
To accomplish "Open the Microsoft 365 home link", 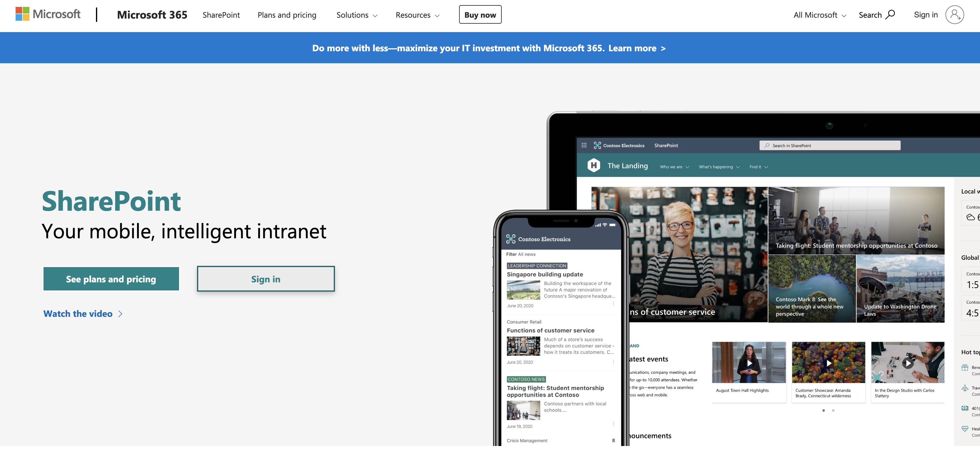I will click(152, 15).
